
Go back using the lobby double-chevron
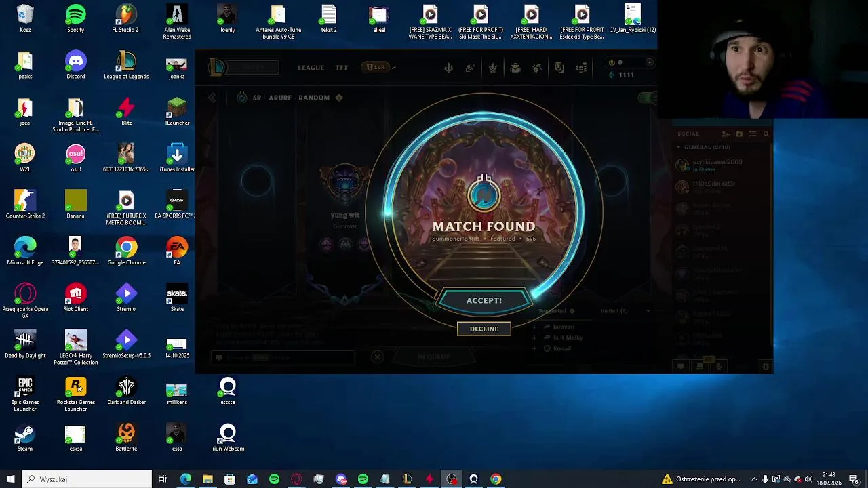212,98
